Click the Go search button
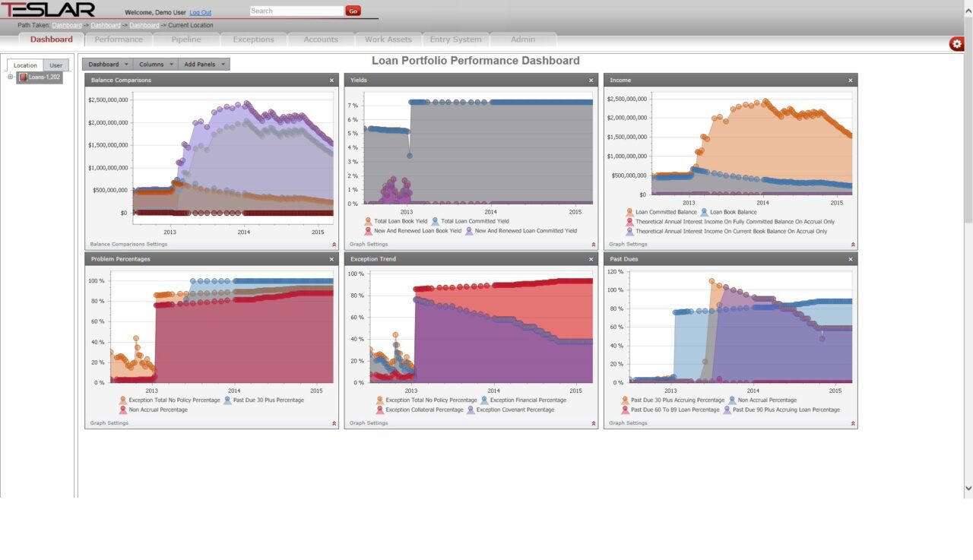Image resolution: width=973 pixels, height=560 pixels. (353, 11)
